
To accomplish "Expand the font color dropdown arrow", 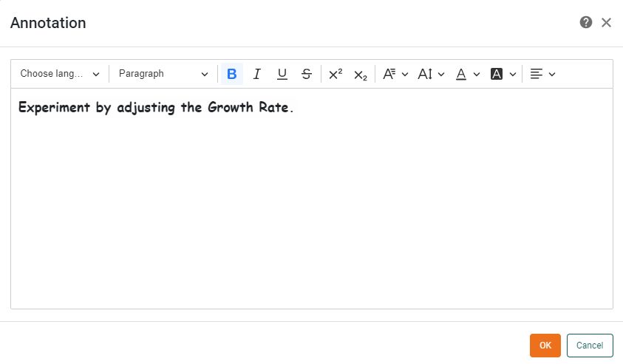I will pyautogui.click(x=477, y=75).
